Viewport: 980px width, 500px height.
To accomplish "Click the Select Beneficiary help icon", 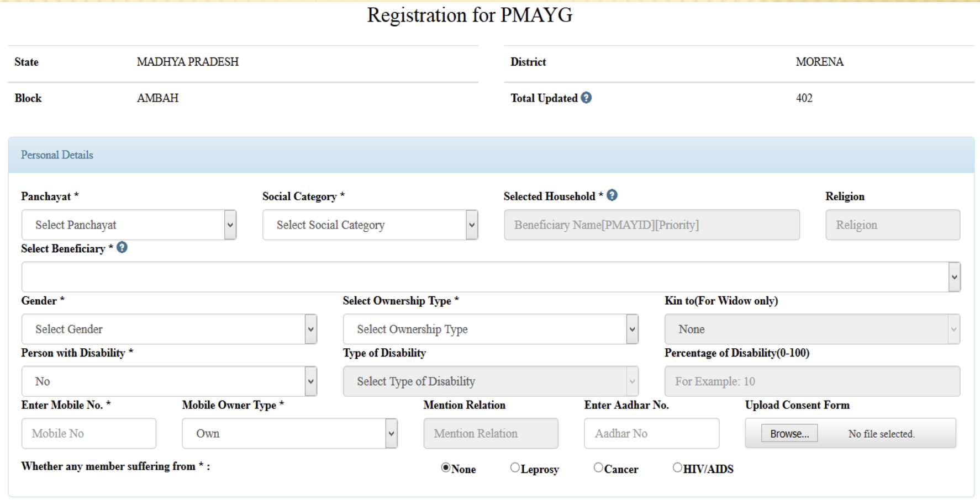I will (x=123, y=247).
